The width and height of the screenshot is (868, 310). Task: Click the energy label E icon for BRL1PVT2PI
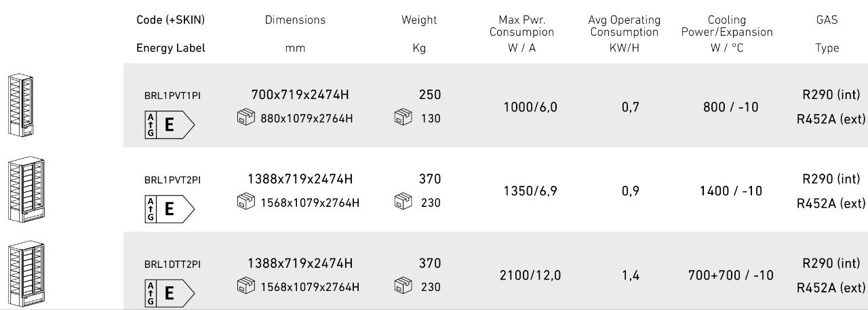170,210
